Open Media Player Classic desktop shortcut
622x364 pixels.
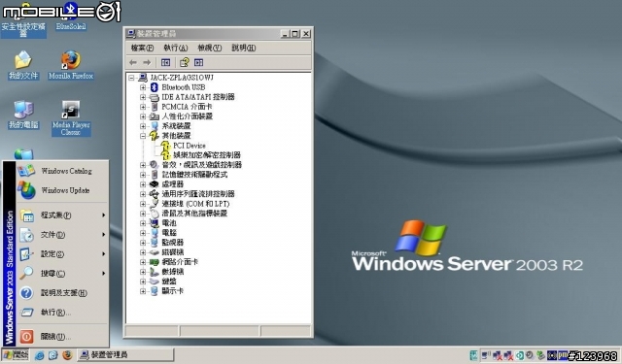71,118
